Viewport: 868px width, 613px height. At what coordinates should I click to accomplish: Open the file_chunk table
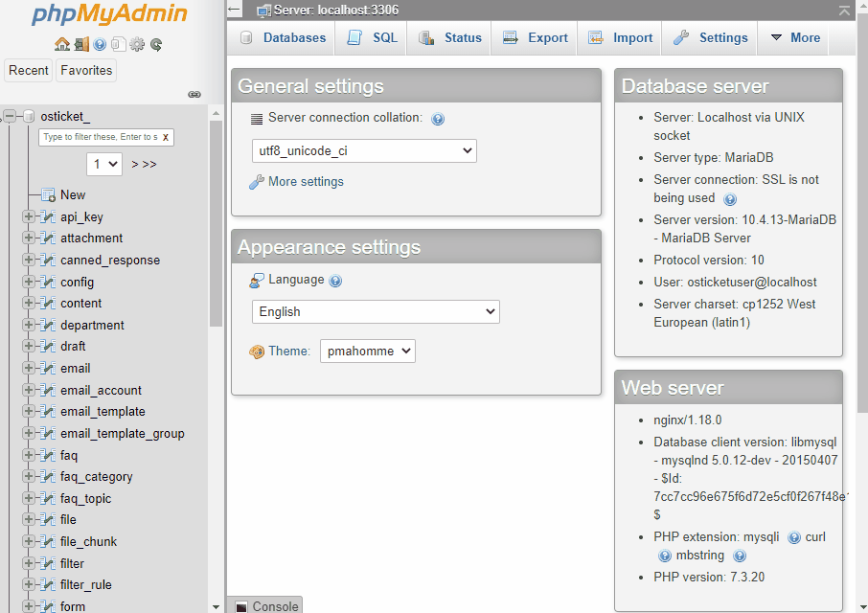88,541
